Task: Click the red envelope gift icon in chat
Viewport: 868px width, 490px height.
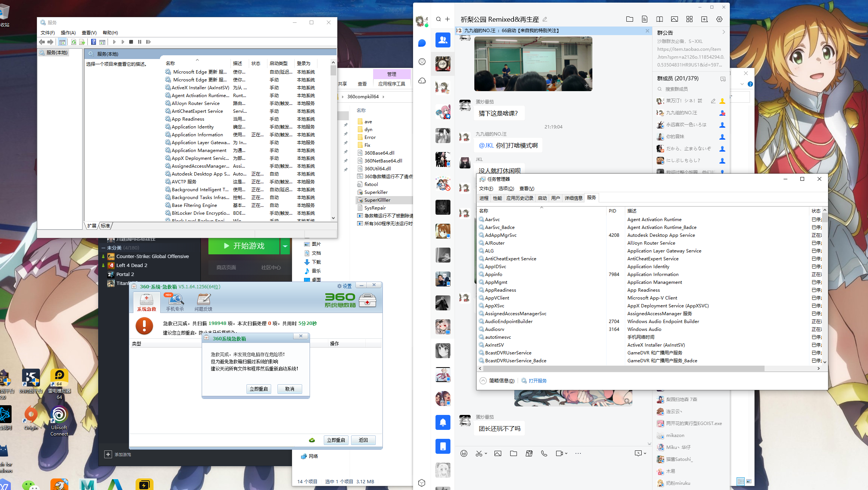Action: click(529, 453)
